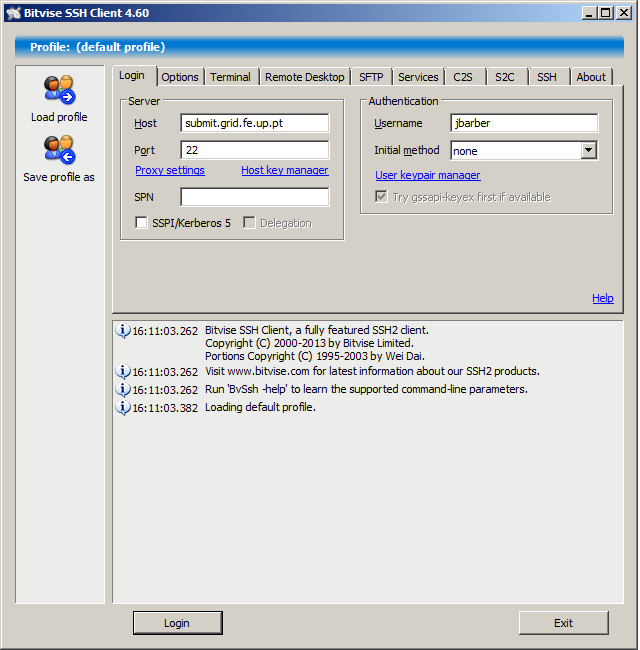Viewport: 640px width, 650px height.
Task: Show the About tab
Action: point(591,77)
